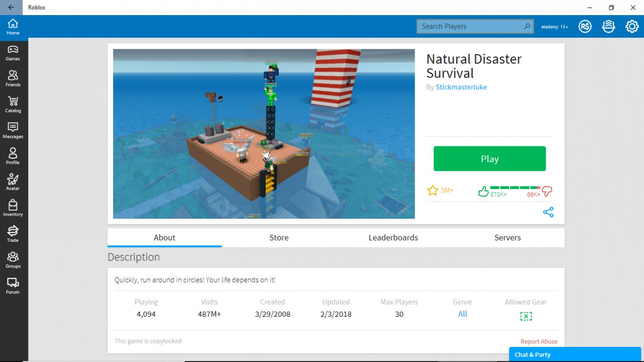Viewport: 644px width, 362px height.
Task: Focus the Search Players field
Action: pyautogui.click(x=474, y=26)
